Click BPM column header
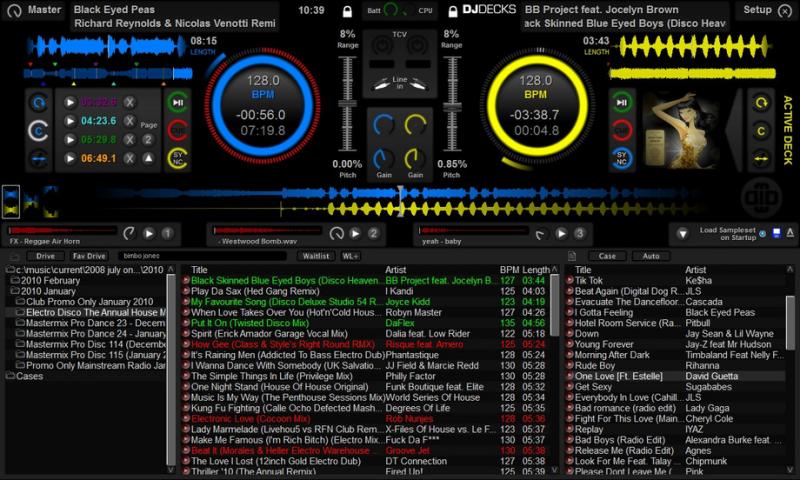This screenshot has height=480, width=800. click(x=509, y=270)
